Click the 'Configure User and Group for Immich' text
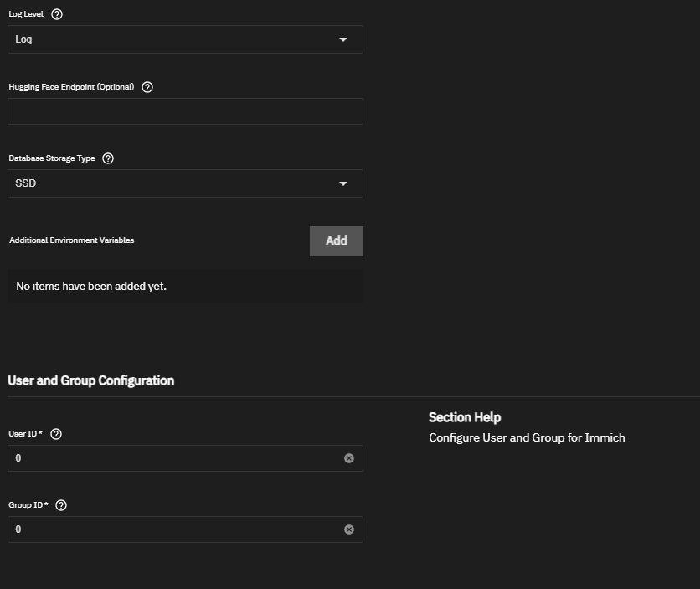The width and height of the screenshot is (700, 589). [x=527, y=437]
